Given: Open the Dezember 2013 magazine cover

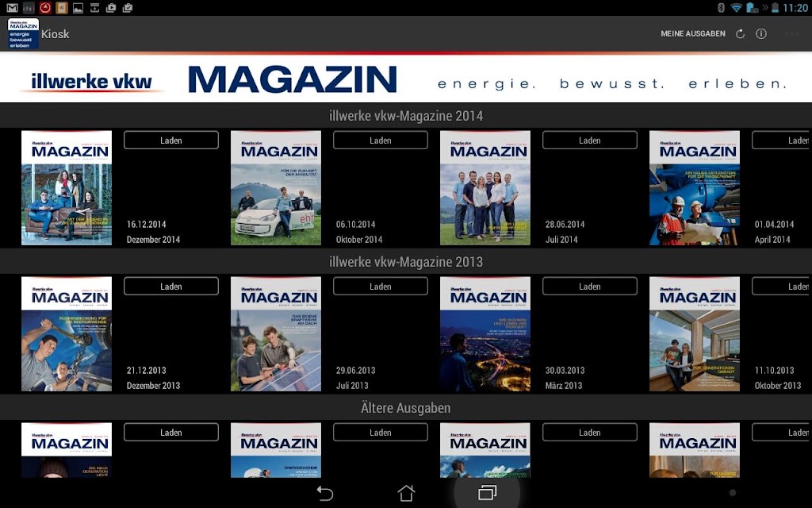Looking at the screenshot, I should [x=67, y=334].
